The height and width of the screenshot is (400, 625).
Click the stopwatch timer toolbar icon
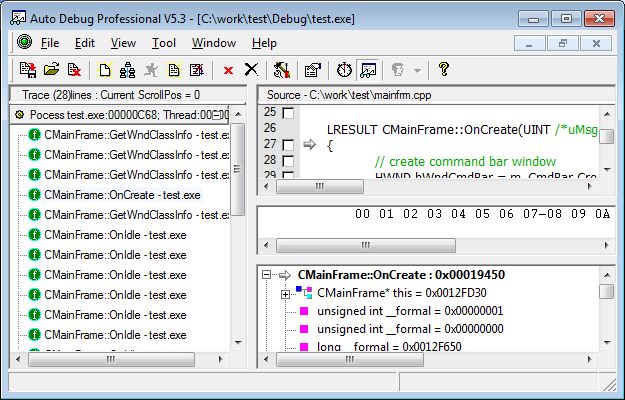click(344, 70)
